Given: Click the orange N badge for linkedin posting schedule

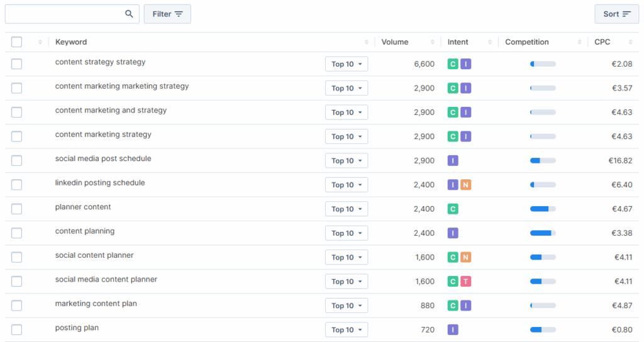Looking at the screenshot, I should coord(466,185).
